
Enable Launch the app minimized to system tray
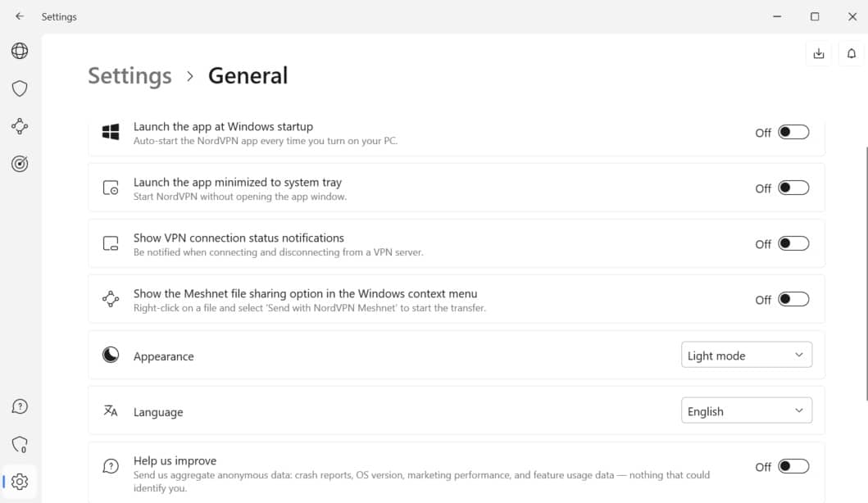(793, 188)
